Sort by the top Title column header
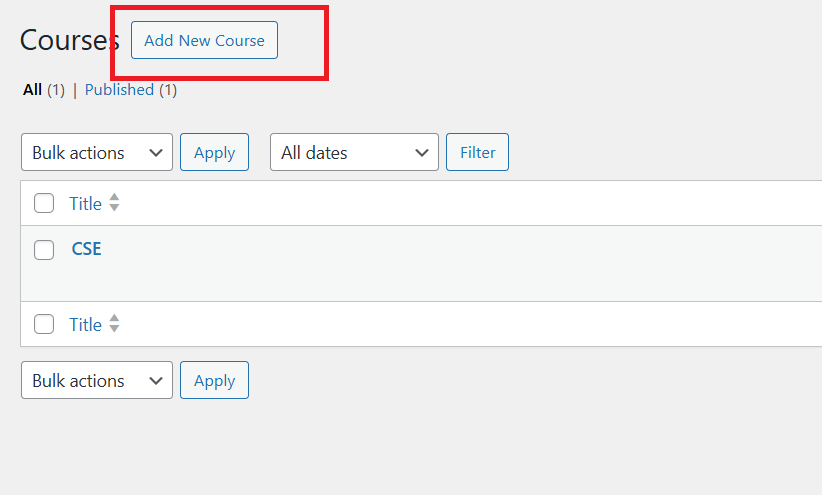Image resolution: width=822 pixels, height=495 pixels. click(x=86, y=204)
